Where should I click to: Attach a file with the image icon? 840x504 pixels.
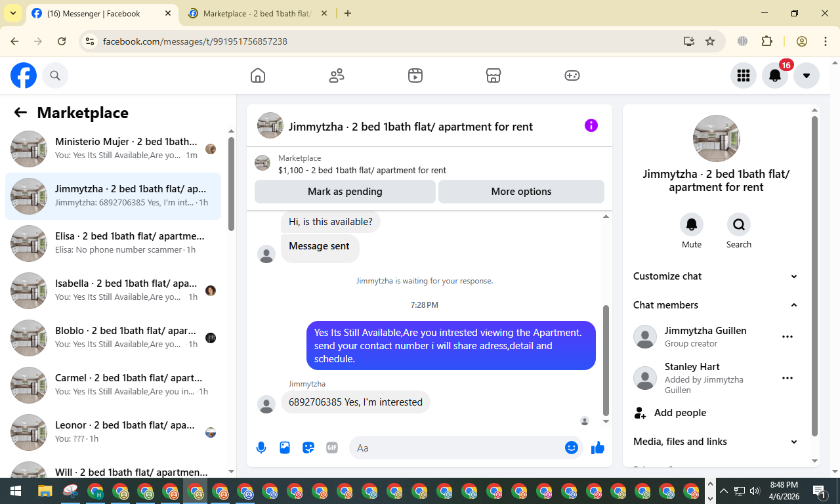(285, 448)
